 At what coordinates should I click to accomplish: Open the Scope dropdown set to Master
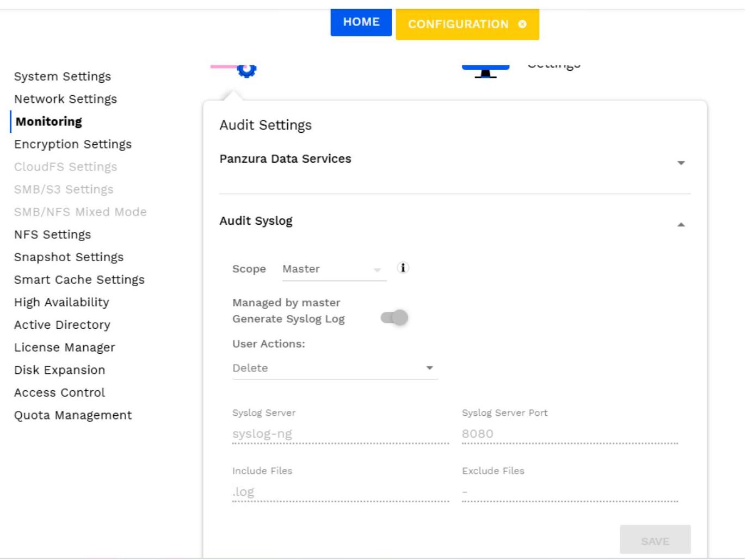coord(334,269)
